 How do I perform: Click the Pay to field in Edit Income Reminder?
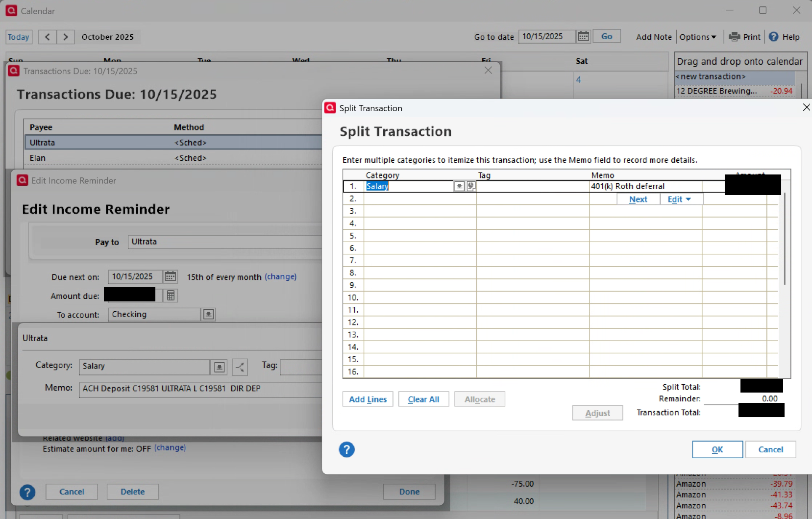click(225, 242)
